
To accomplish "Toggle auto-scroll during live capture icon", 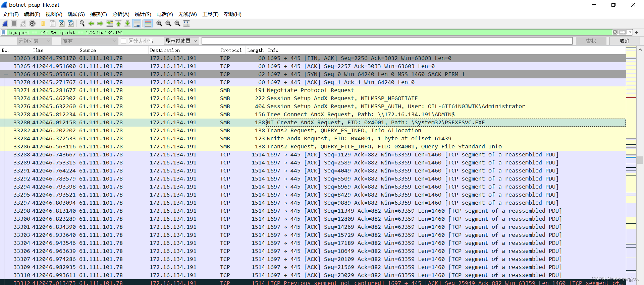I will 137,23.
